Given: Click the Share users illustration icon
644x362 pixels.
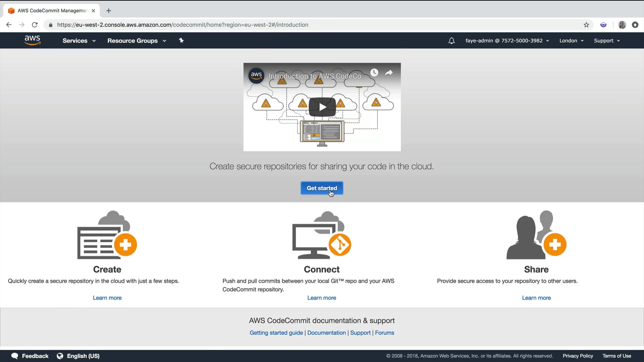Looking at the screenshot, I should (536, 235).
